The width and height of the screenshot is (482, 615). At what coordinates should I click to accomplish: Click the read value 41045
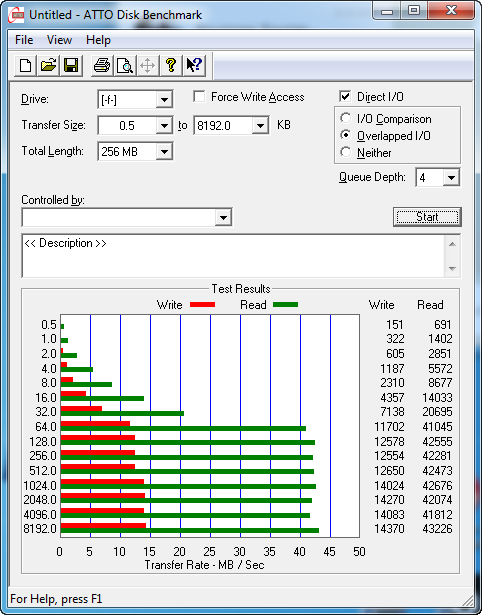(x=437, y=426)
